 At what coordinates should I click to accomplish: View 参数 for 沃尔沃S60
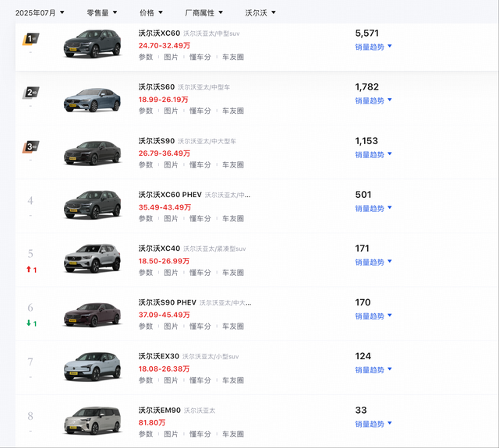click(146, 111)
